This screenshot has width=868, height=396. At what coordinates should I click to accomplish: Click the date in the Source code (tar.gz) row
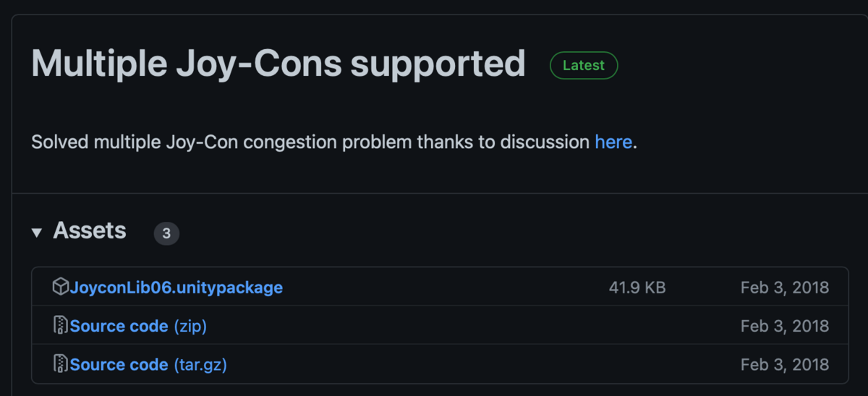[784, 365]
